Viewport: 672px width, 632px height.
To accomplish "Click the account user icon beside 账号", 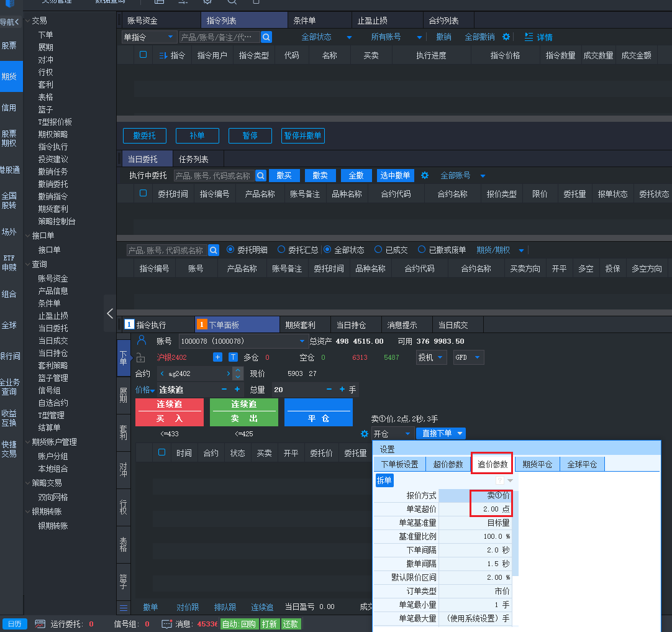I will pos(142,341).
